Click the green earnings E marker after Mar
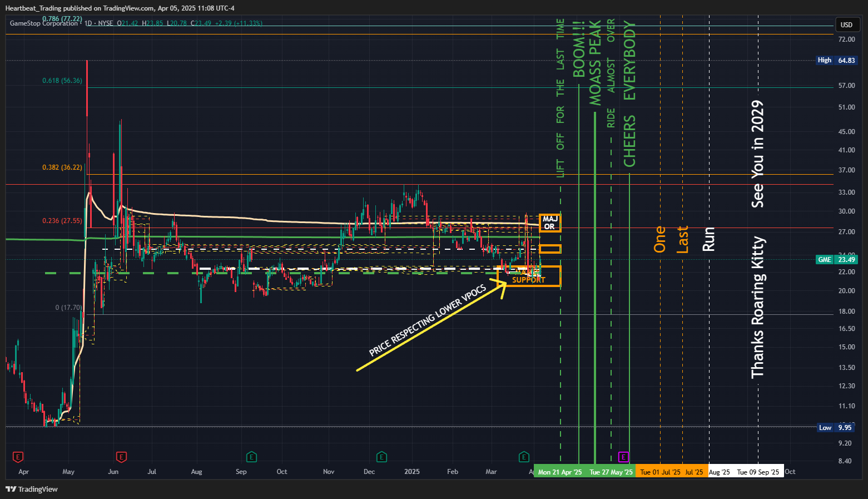 click(x=524, y=457)
